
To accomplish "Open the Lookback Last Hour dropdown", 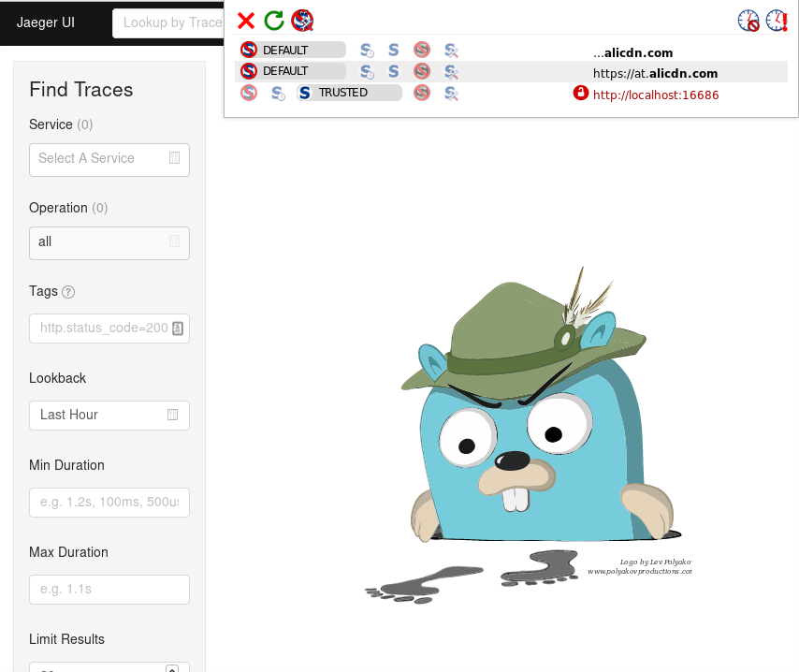I will tap(109, 415).
